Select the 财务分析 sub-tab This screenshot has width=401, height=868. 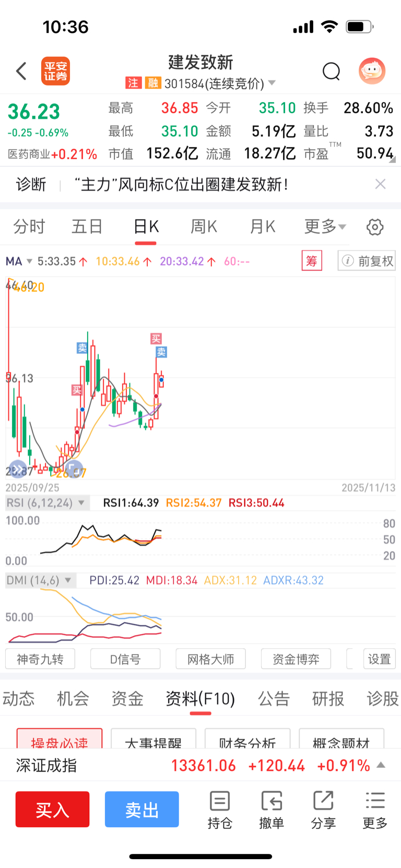coord(247,739)
